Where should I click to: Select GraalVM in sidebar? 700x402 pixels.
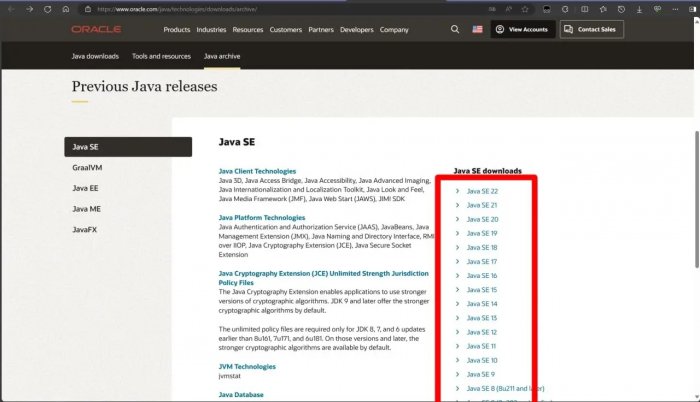click(x=87, y=168)
